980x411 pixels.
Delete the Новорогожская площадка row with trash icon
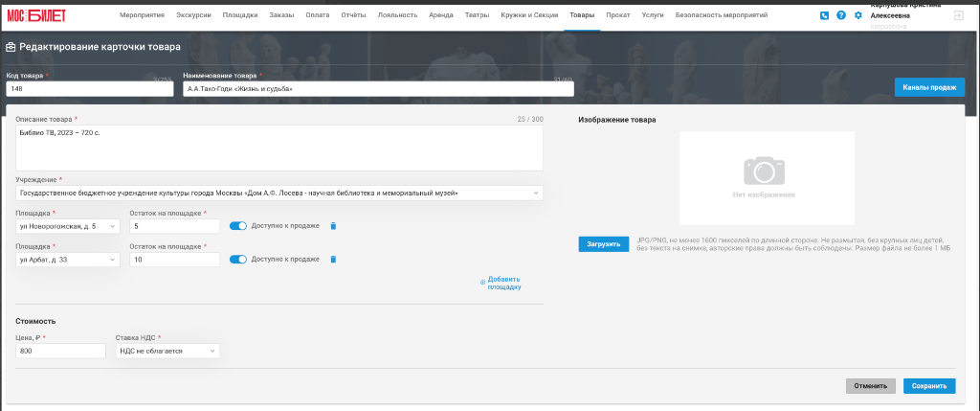click(x=333, y=226)
